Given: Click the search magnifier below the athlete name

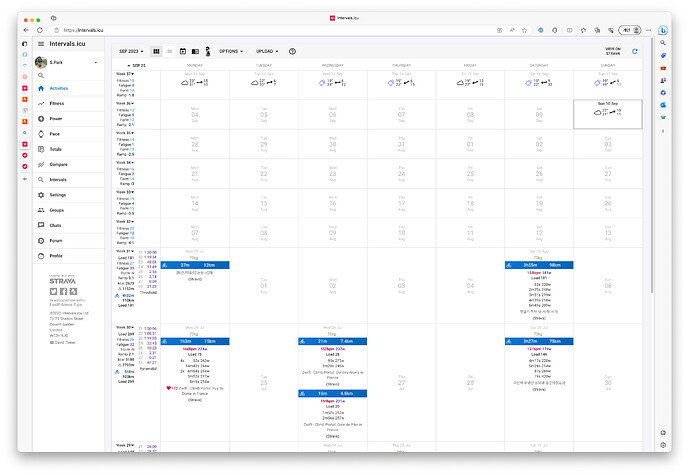Looking at the screenshot, I should pos(41,75).
